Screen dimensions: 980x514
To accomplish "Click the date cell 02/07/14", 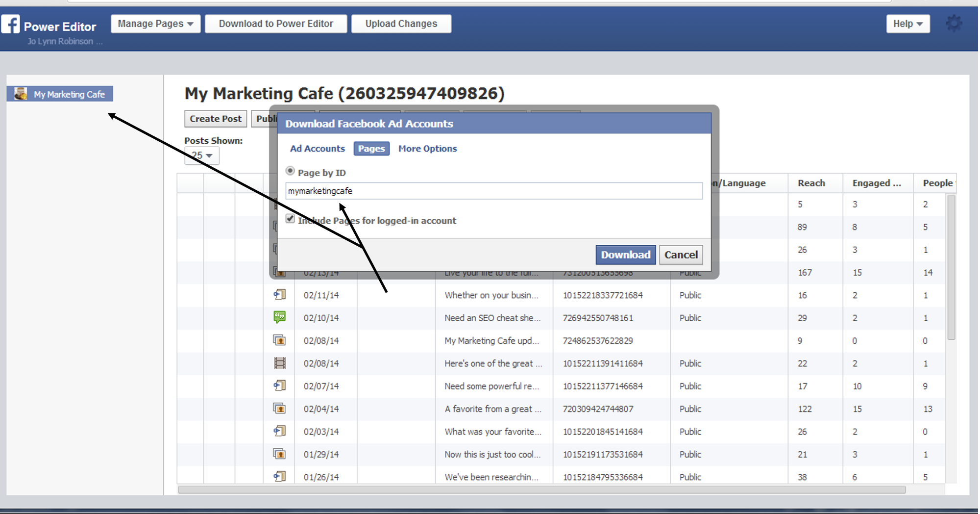I will coord(321,386).
